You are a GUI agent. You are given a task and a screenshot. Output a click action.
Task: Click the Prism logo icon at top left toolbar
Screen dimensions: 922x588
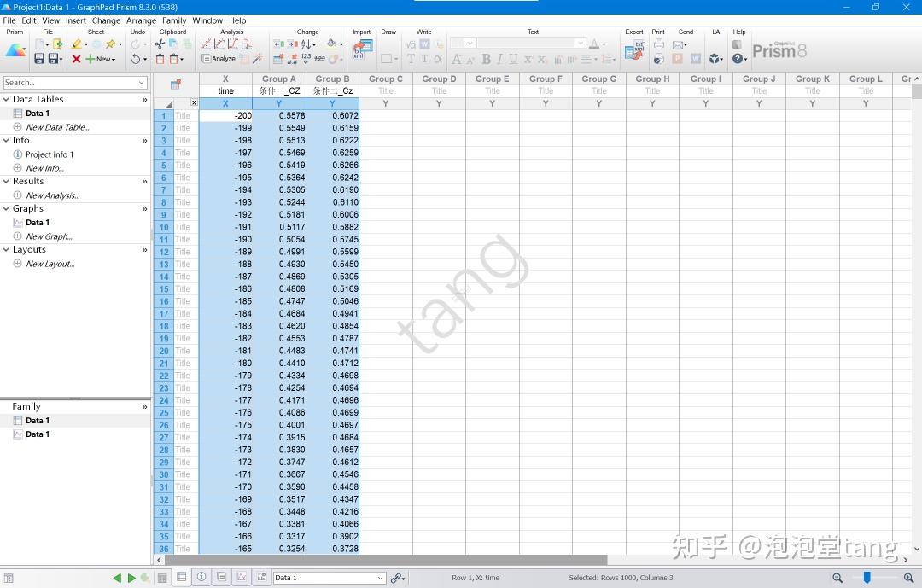15,51
